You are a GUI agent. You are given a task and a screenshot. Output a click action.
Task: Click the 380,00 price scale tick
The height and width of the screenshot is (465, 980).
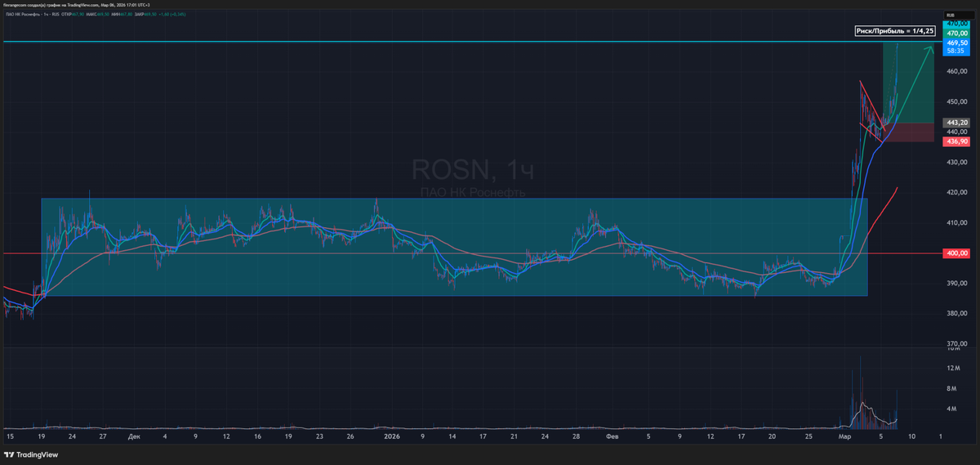[957, 313]
